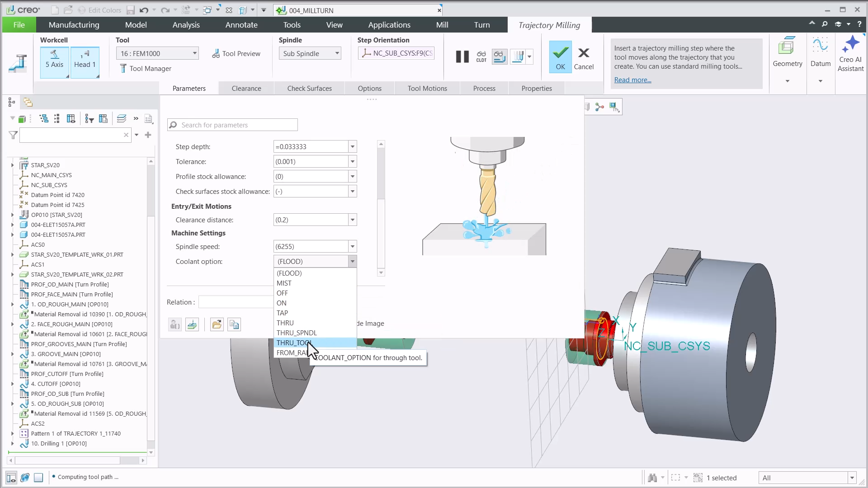This screenshot has width=868, height=488.
Task: Toggle the tool path display glasses button
Action: (x=499, y=56)
